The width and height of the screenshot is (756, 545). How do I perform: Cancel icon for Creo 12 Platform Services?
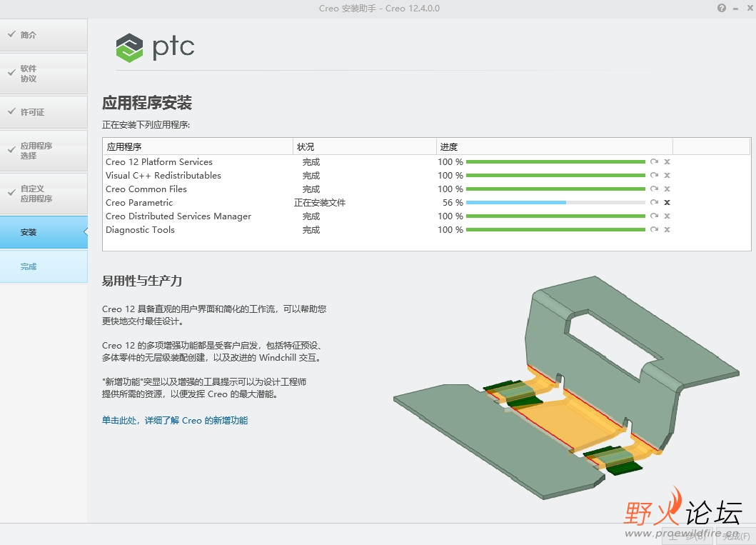coord(667,161)
